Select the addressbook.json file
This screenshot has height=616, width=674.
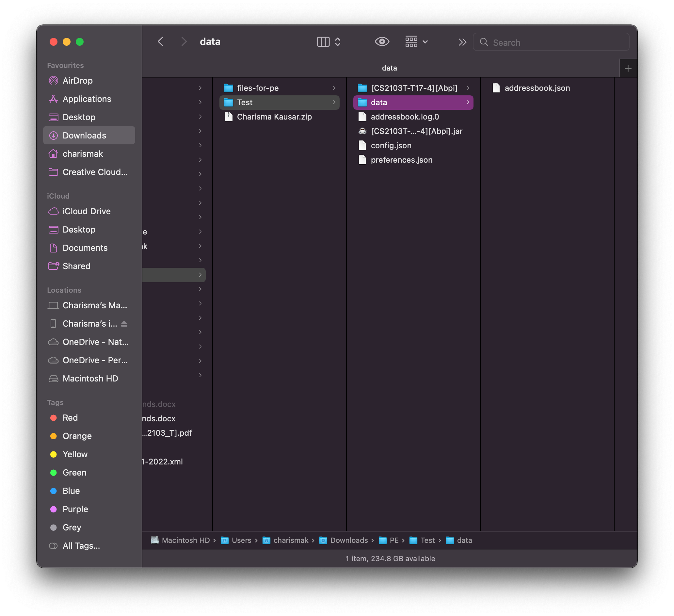[x=537, y=88]
